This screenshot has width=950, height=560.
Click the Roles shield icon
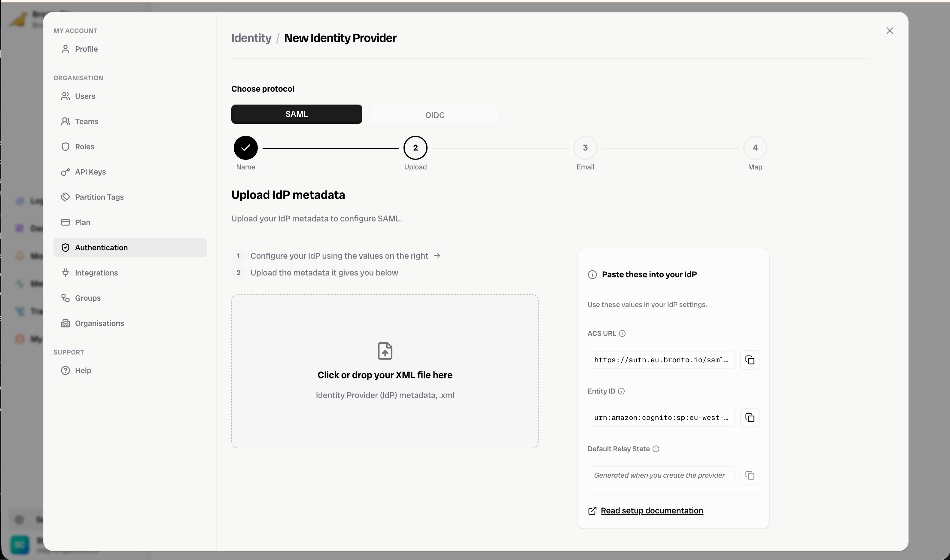[x=66, y=147]
